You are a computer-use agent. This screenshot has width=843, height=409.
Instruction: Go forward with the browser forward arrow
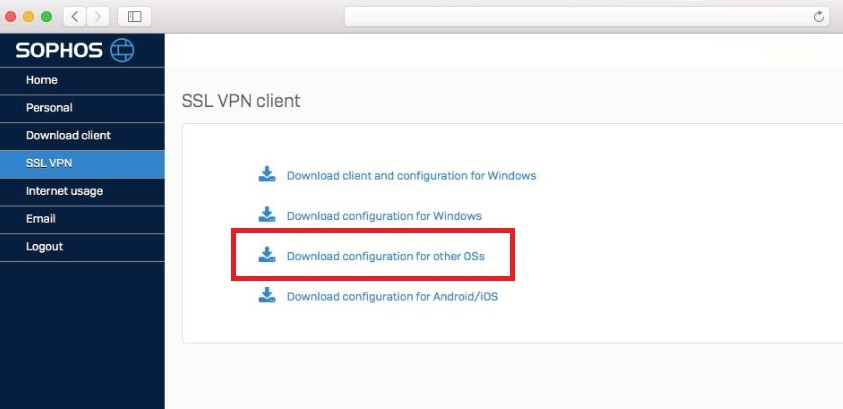pos(97,17)
